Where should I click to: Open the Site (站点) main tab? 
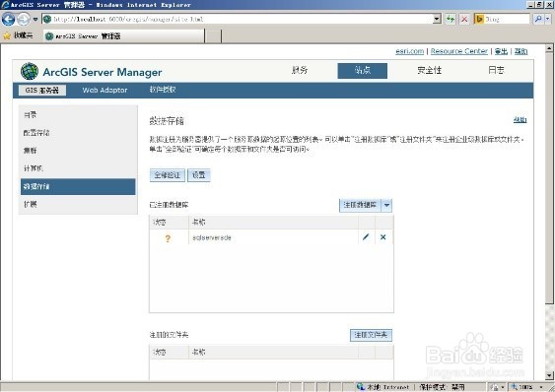point(363,70)
